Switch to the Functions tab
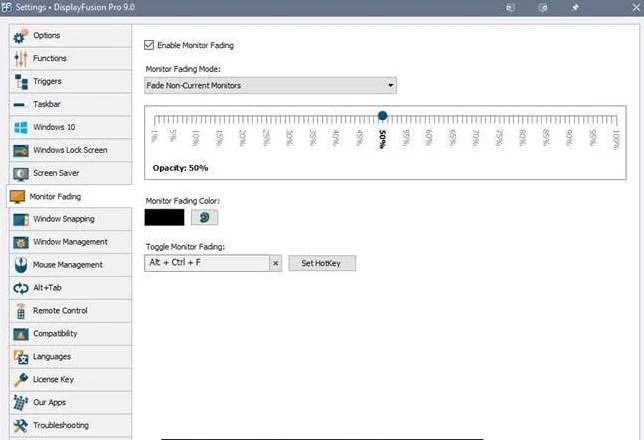 [70, 59]
